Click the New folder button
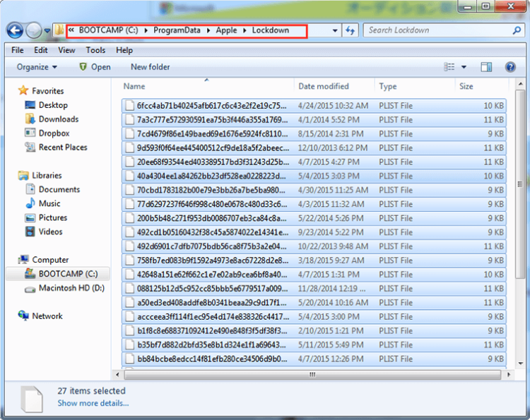Image resolution: width=530 pixels, height=420 pixels. tap(150, 67)
